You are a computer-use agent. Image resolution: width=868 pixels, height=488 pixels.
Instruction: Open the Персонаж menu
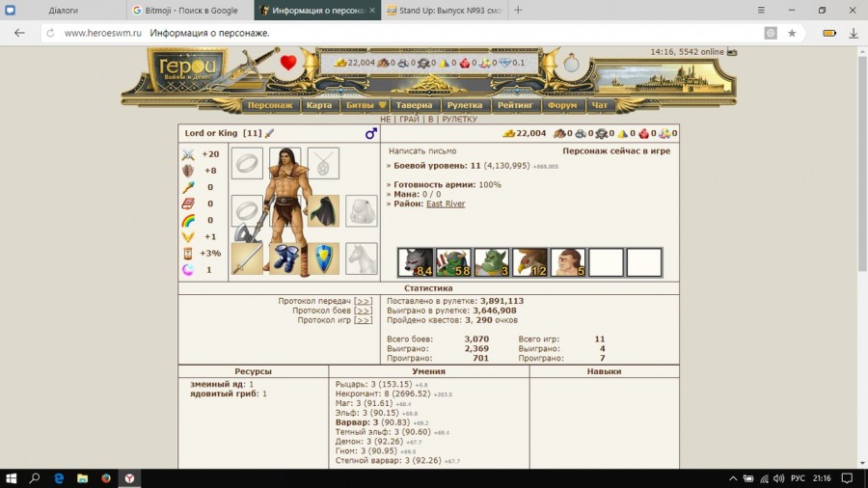point(270,105)
